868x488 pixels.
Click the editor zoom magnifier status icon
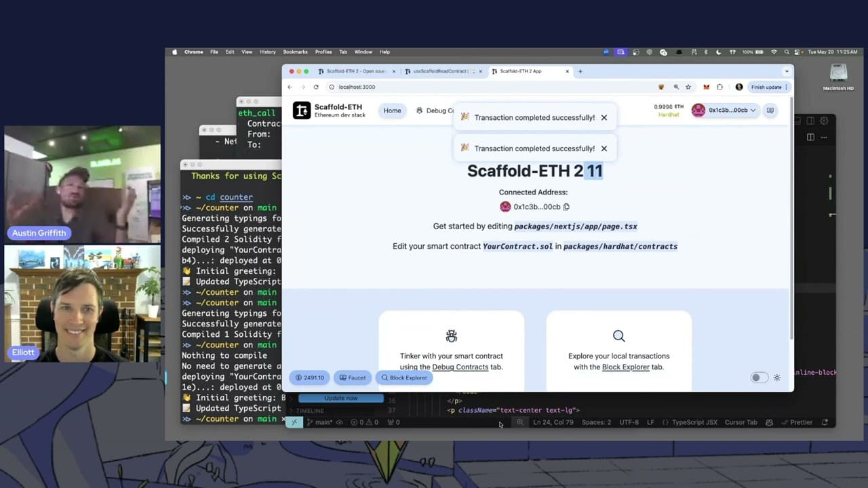coord(519,422)
